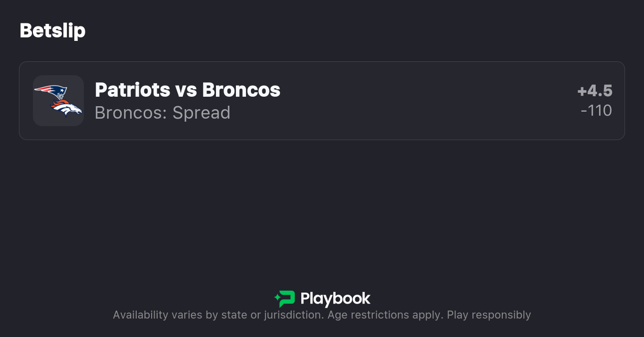
Task: Click "vs" in the matchup title
Action: 186,90
